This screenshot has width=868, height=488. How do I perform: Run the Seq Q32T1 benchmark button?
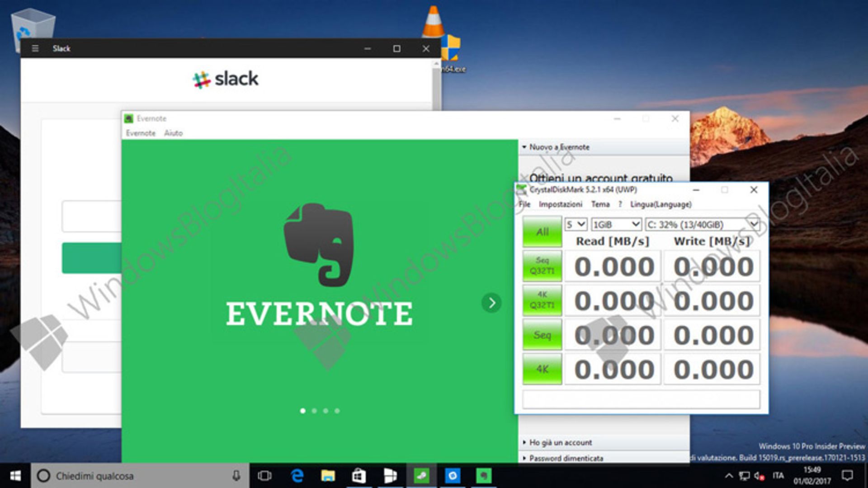click(542, 266)
